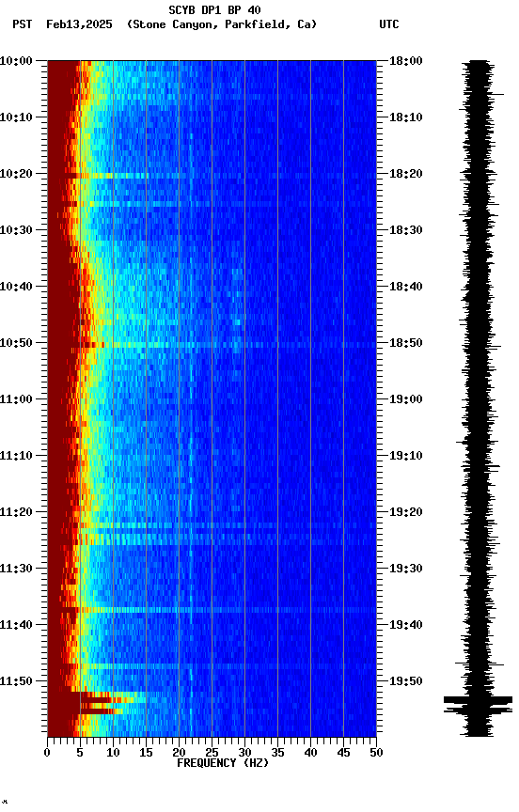This screenshot has height=812, width=519.
Task: Click the date label 'Feb13,2025'
Action: coord(79,24)
